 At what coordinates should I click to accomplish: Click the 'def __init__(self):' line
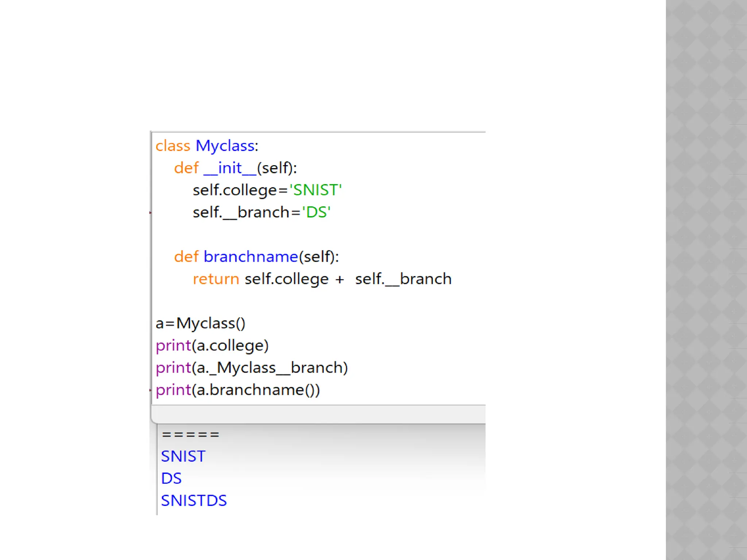pyautogui.click(x=236, y=168)
